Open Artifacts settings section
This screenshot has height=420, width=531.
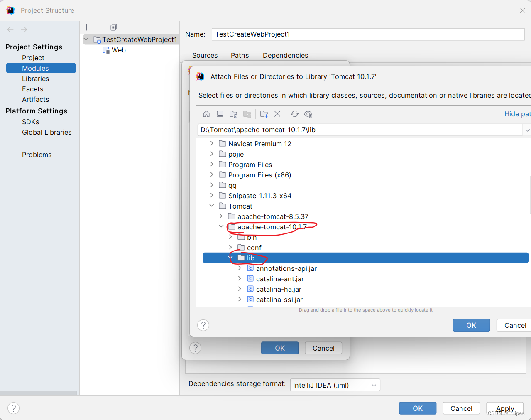pos(35,99)
